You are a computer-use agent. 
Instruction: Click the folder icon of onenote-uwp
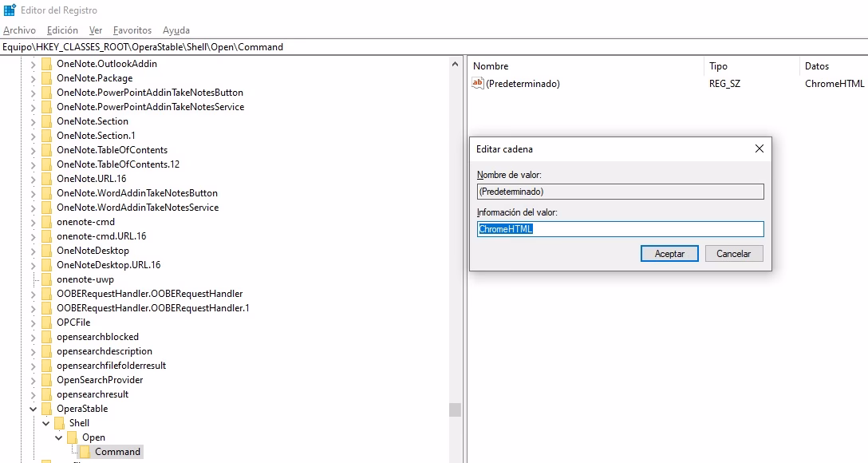[46, 279]
